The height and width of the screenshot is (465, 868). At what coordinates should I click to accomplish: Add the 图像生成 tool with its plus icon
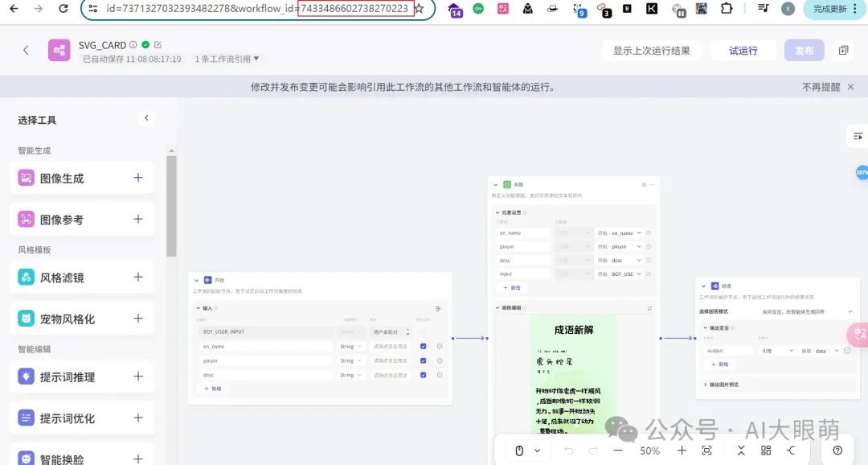pos(138,178)
